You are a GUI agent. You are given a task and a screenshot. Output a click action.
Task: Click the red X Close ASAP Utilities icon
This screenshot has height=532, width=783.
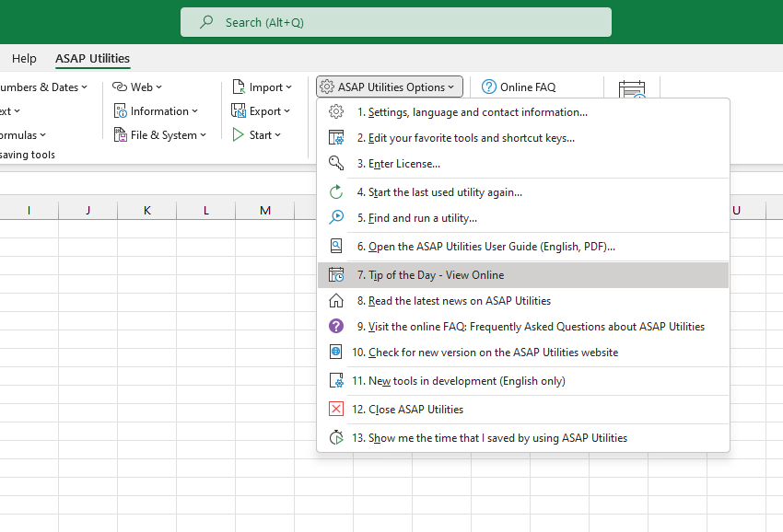pos(336,409)
